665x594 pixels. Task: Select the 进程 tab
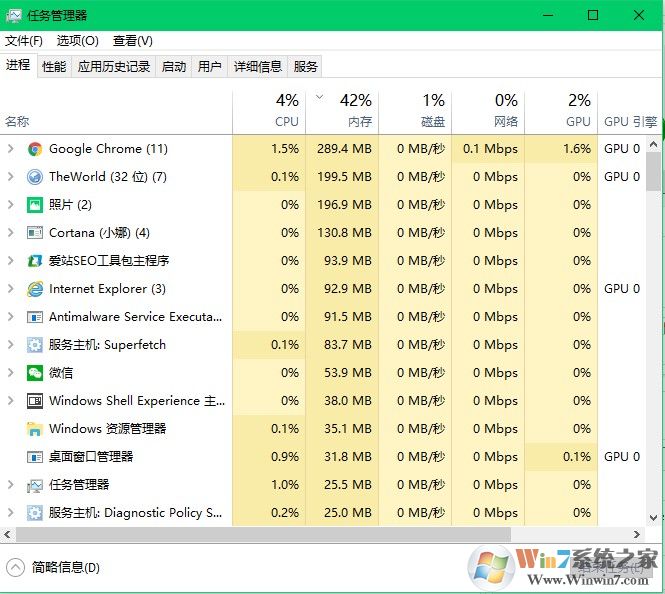click(x=18, y=65)
